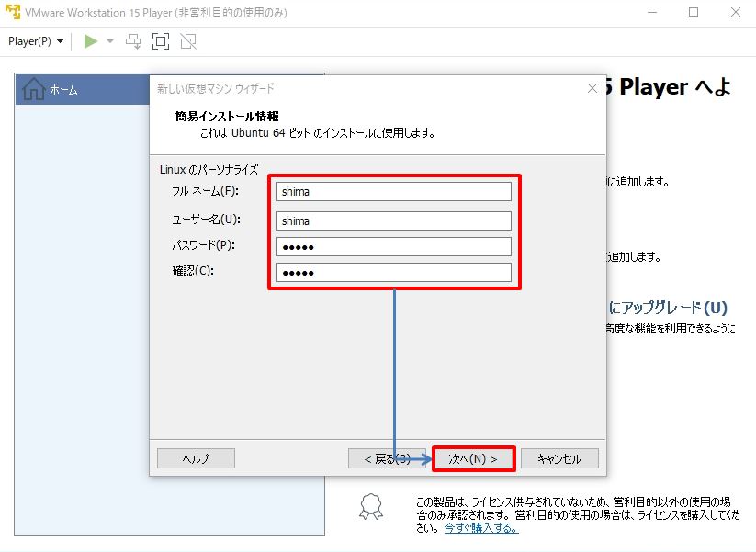Select the Home tab in library
Screen dimensions: 756x552
pos(83,90)
